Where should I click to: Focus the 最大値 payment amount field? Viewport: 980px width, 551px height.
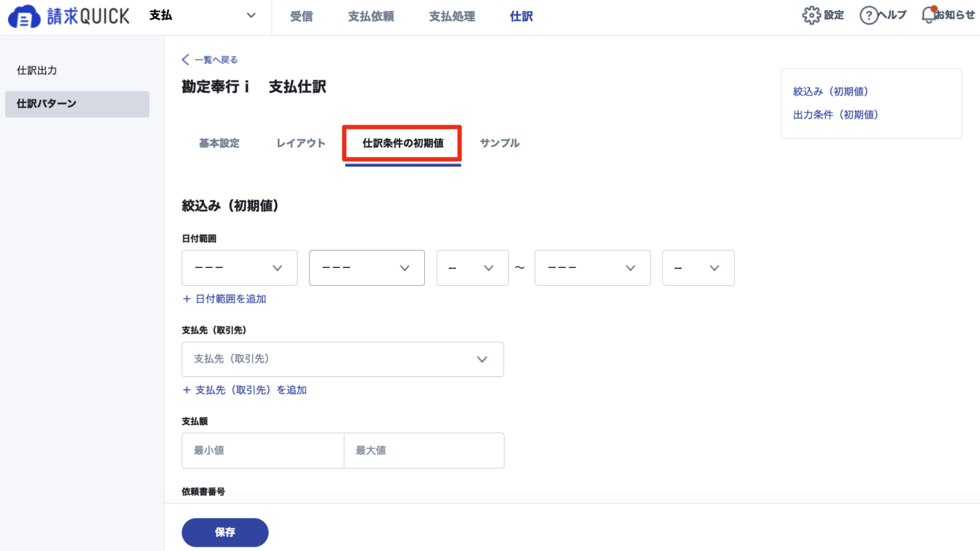coord(424,451)
